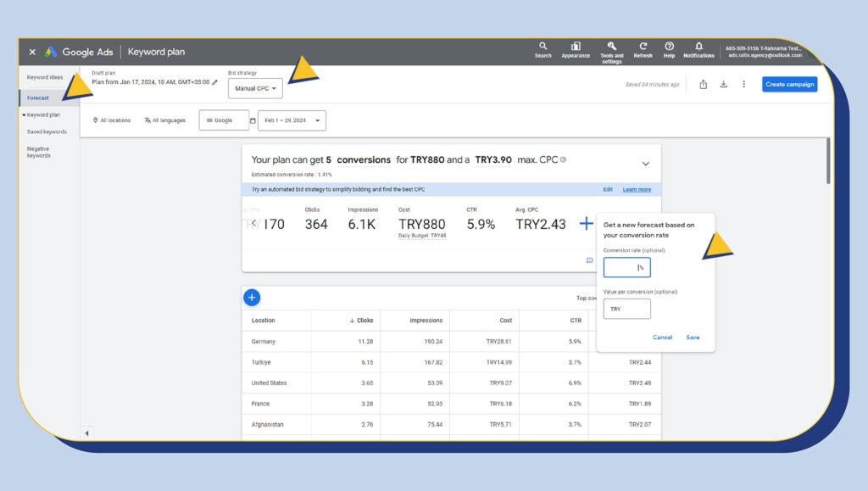This screenshot has width=868, height=491.
Task: Open Saved keywords in sidebar
Action: click(47, 131)
